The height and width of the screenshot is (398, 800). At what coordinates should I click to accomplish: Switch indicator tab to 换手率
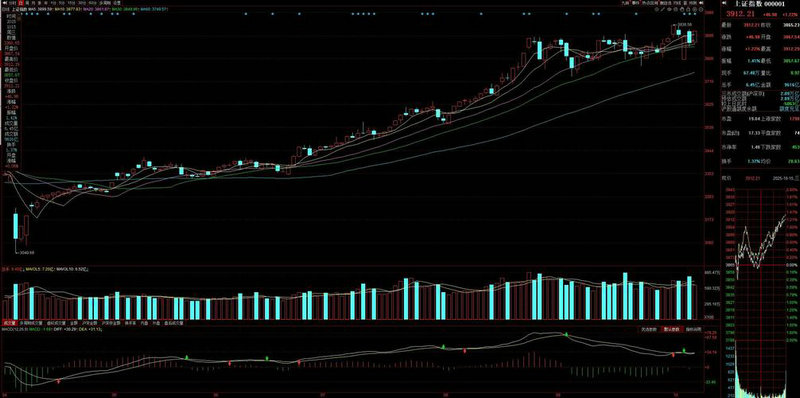click(130, 322)
